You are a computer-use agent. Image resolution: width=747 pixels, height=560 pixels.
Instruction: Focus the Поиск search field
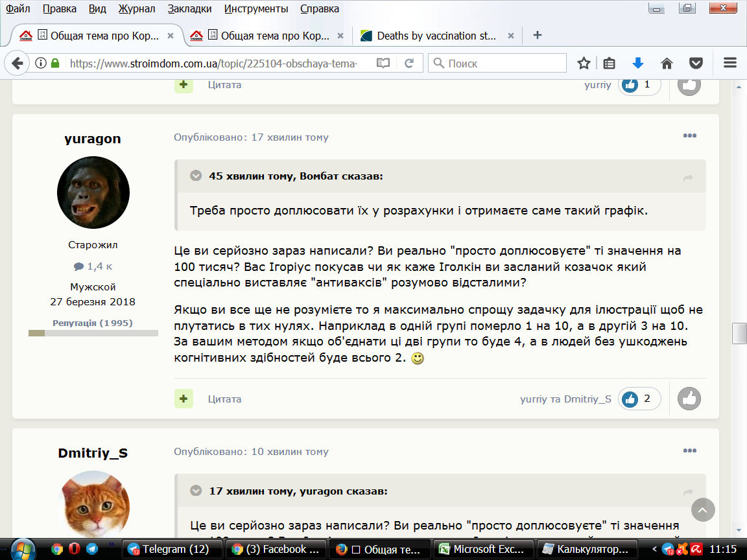click(497, 63)
